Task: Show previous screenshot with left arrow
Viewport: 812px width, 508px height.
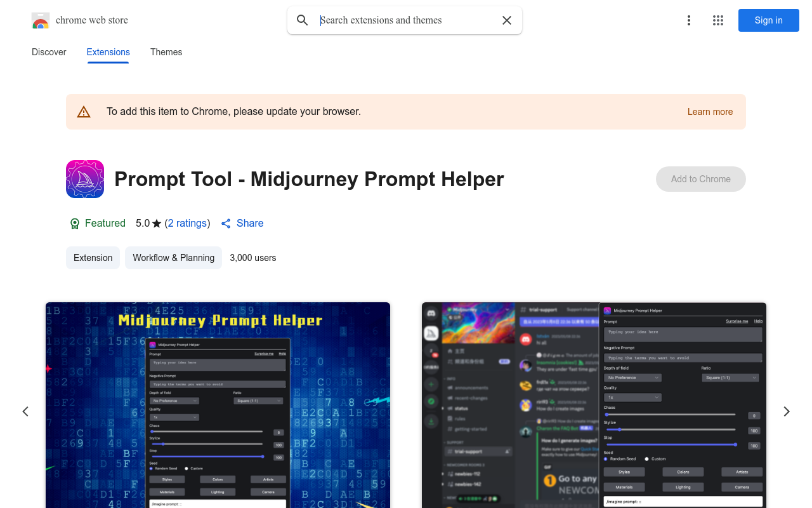Action: point(25,411)
